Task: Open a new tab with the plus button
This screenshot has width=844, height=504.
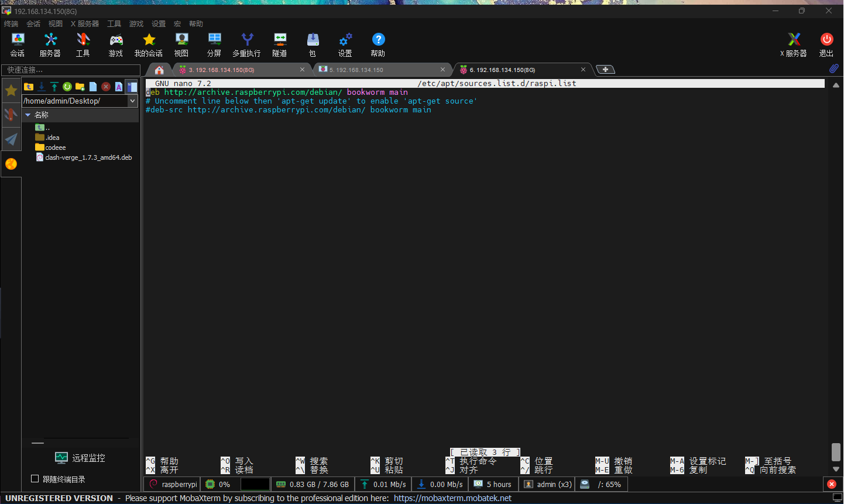Action: click(605, 70)
